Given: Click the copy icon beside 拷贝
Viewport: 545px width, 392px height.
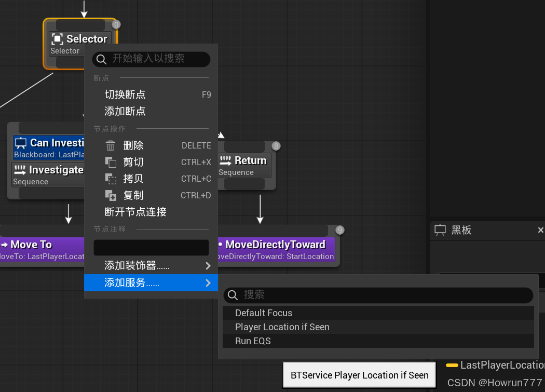Looking at the screenshot, I should coord(111,179).
